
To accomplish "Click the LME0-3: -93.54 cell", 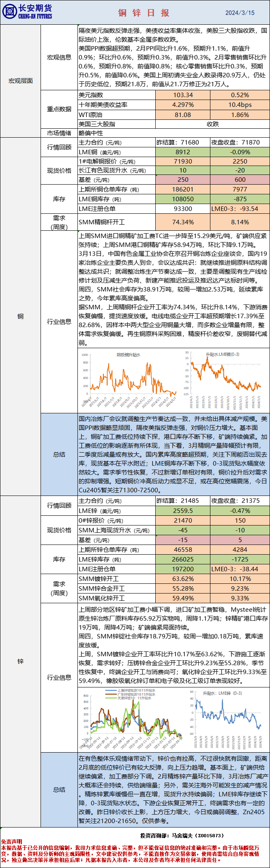I will click(x=240, y=209).
